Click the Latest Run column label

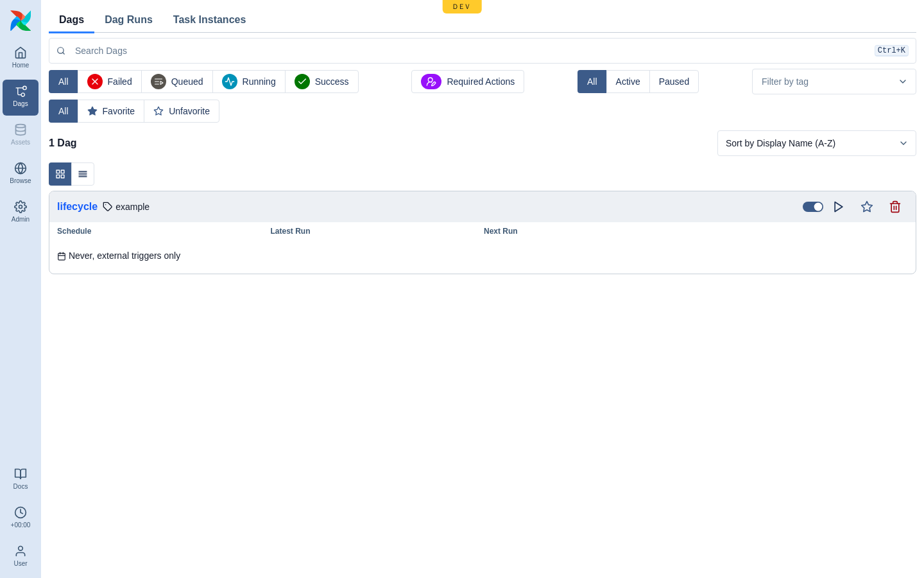[290, 231]
